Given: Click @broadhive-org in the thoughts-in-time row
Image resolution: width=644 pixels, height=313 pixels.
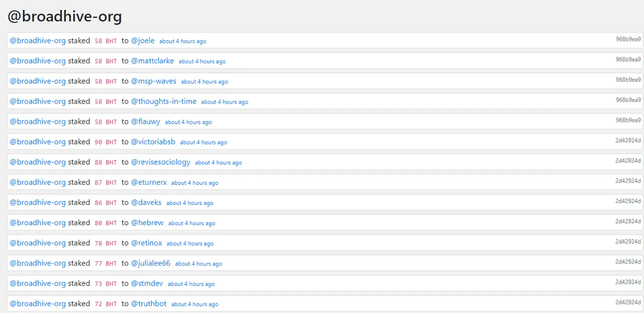Looking at the screenshot, I should pos(38,101).
